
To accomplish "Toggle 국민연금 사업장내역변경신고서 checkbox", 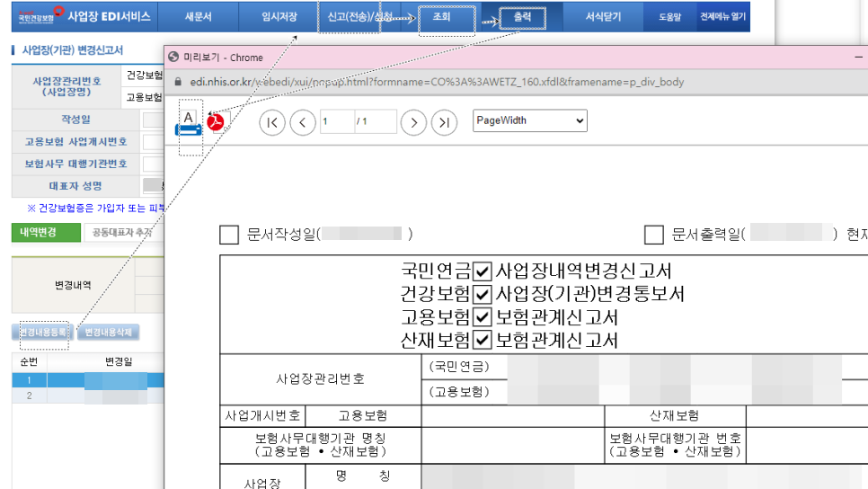I will coord(483,271).
